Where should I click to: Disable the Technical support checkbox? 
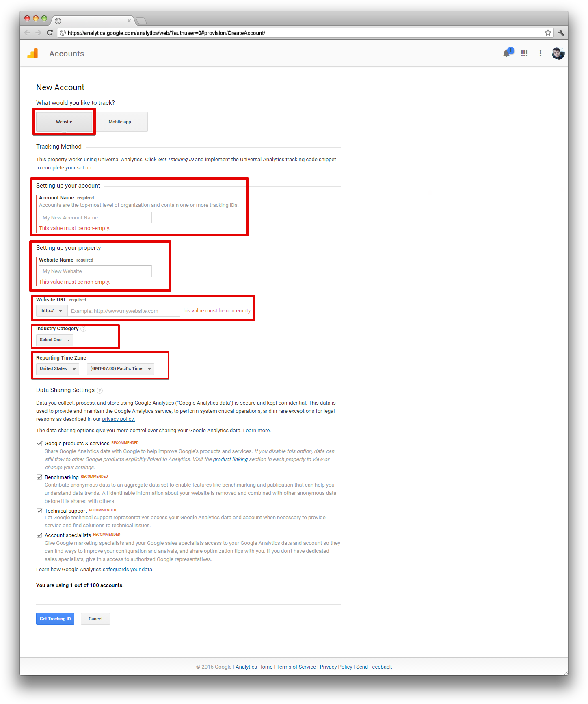tap(39, 511)
